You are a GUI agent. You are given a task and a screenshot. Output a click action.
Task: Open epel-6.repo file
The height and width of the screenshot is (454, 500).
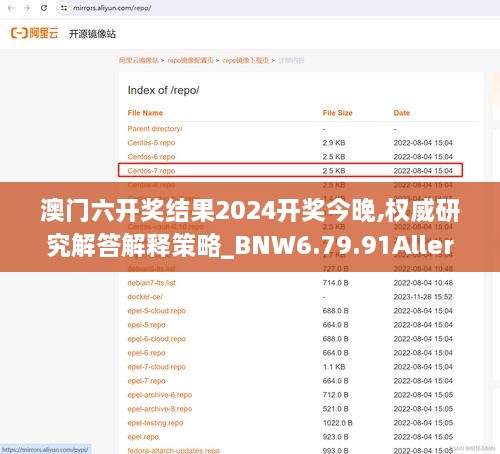146,353
